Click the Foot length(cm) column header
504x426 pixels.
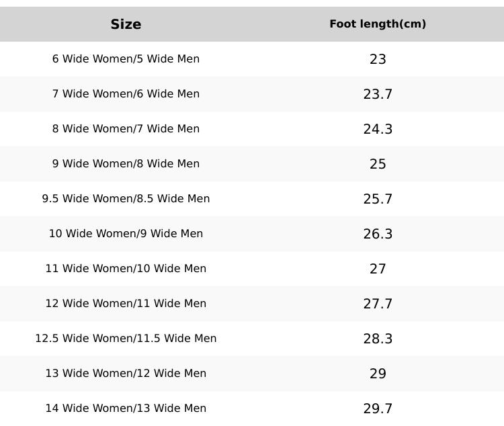tap(378, 24)
